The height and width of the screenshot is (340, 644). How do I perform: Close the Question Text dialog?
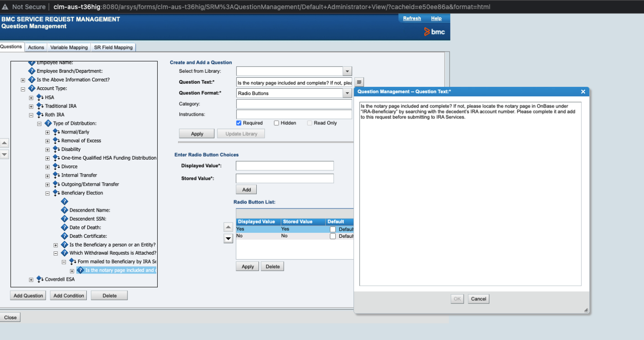tap(583, 91)
